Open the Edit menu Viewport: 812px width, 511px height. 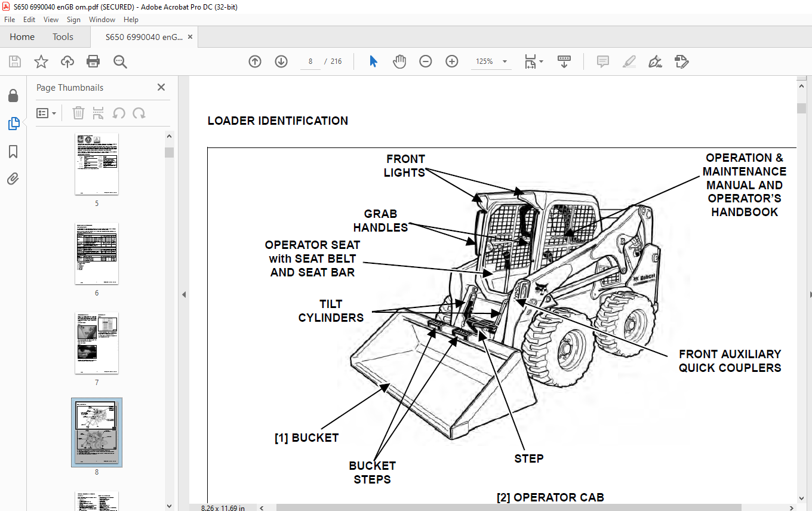pyautogui.click(x=29, y=20)
